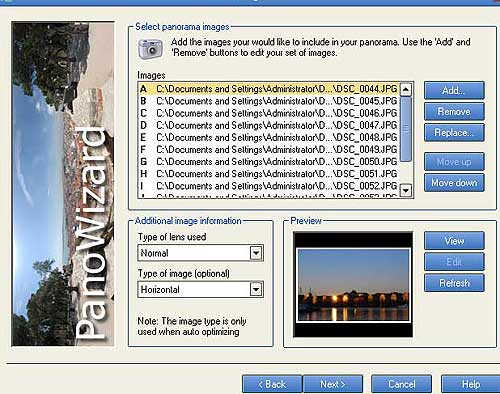
Task: Refresh the preview
Action: pos(454,283)
